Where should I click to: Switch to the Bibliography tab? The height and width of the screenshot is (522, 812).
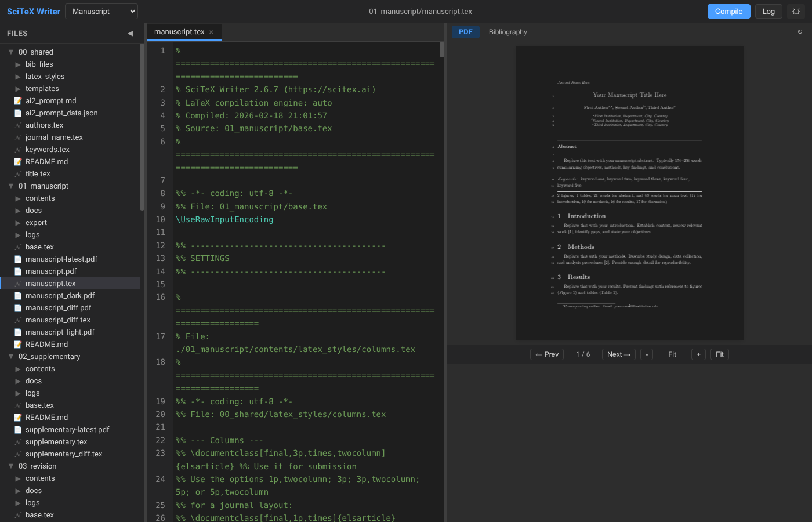(x=507, y=32)
